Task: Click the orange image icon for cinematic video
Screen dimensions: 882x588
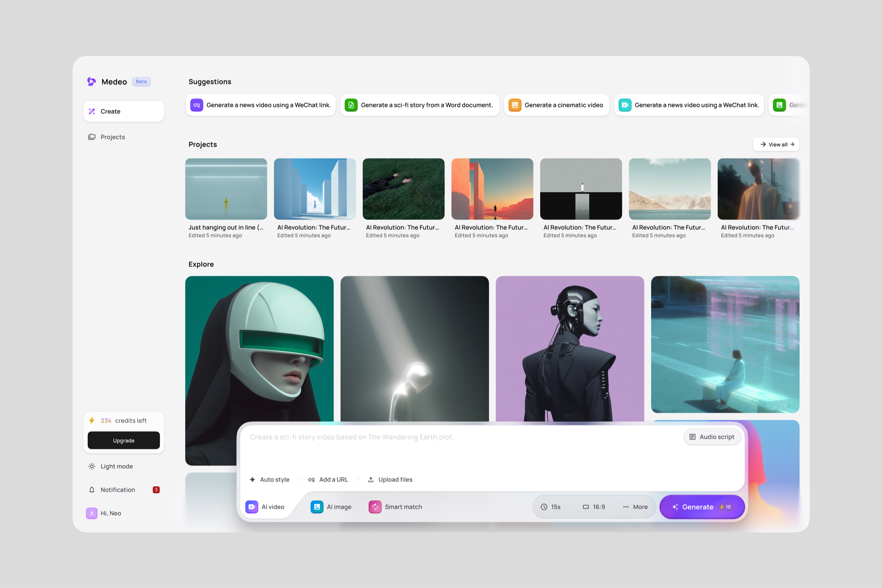Action: tap(515, 105)
